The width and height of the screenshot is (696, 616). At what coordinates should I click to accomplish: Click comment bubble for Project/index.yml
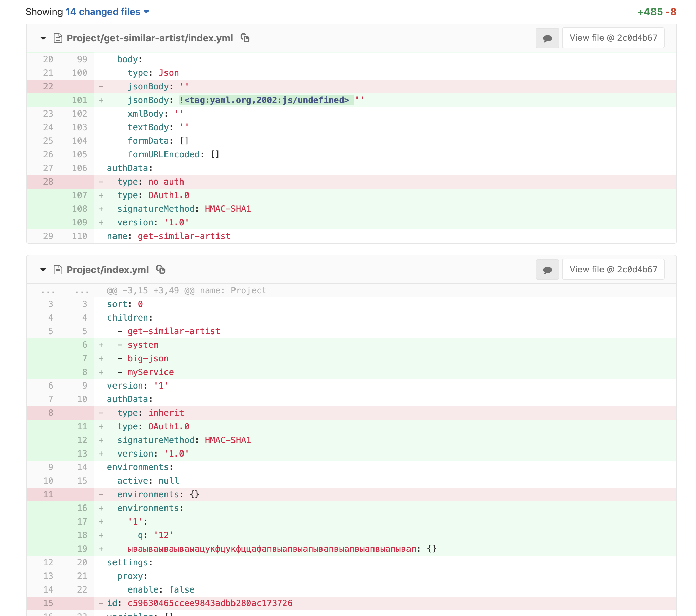[547, 270]
